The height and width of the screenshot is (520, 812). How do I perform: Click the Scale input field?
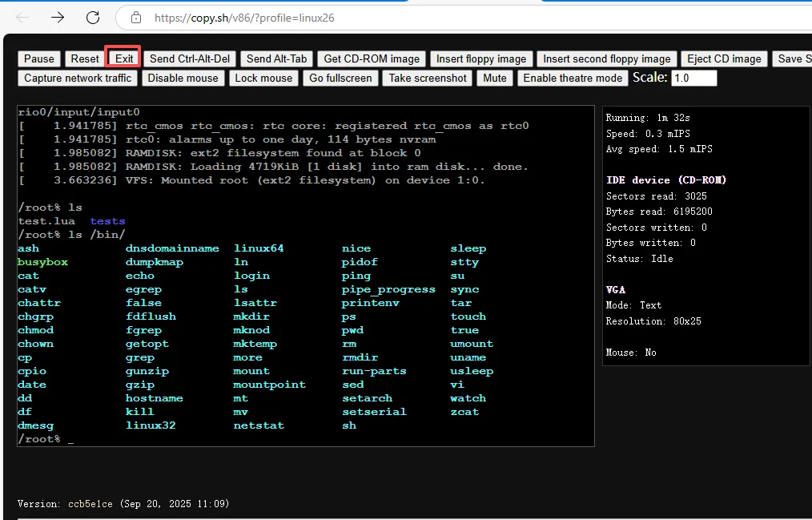694,79
